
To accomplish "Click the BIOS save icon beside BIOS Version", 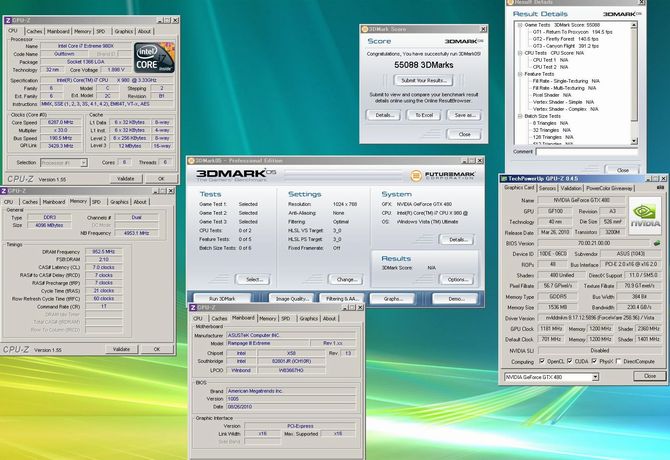I will coord(657,243).
